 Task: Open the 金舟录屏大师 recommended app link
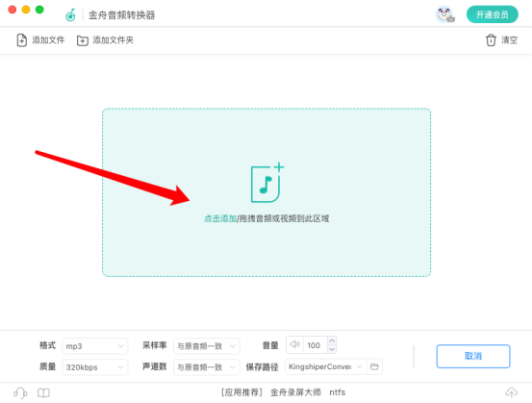click(295, 392)
